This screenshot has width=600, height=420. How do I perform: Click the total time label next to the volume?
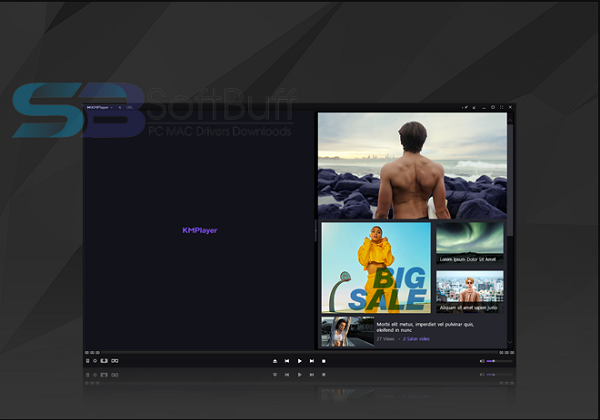tap(507, 353)
